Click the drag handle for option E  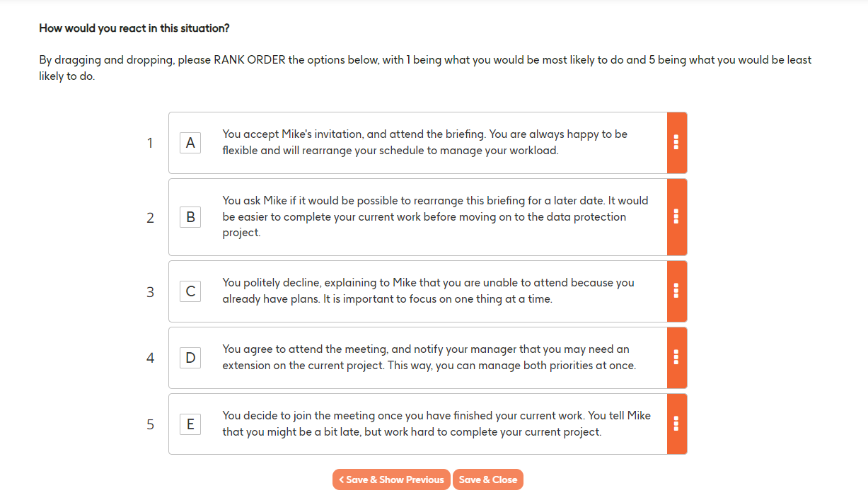tap(676, 424)
